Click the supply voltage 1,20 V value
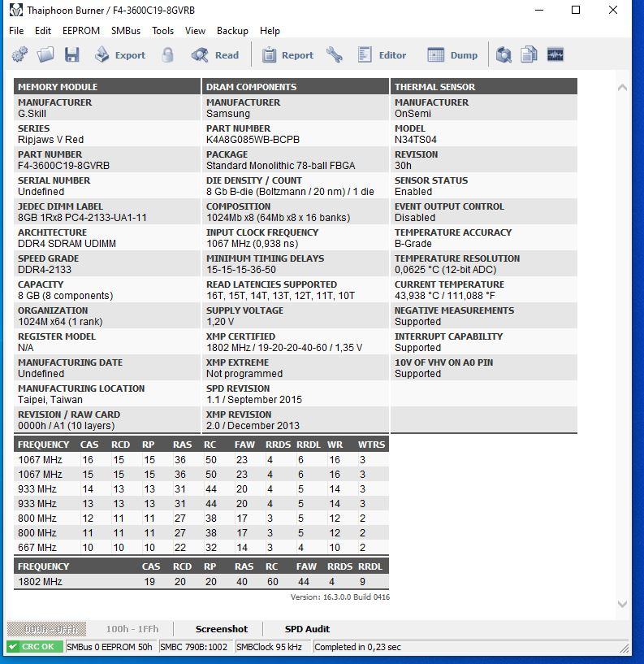644x664 pixels. (220, 321)
